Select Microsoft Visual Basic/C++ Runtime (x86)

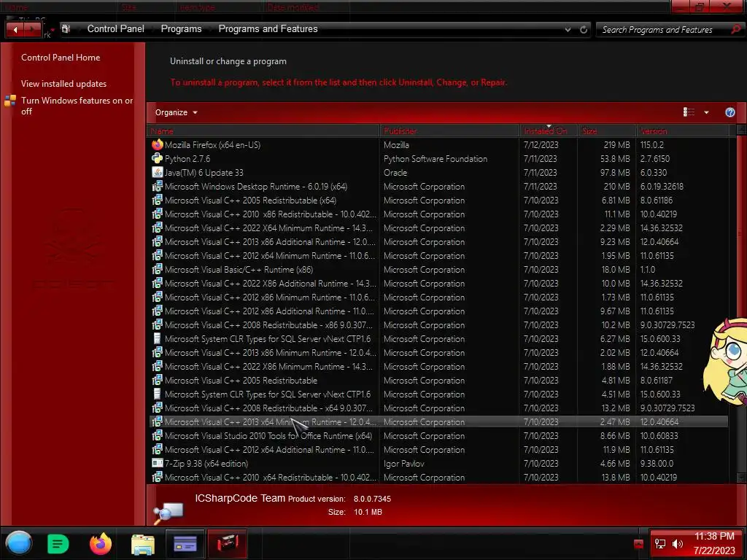tap(438, 269)
